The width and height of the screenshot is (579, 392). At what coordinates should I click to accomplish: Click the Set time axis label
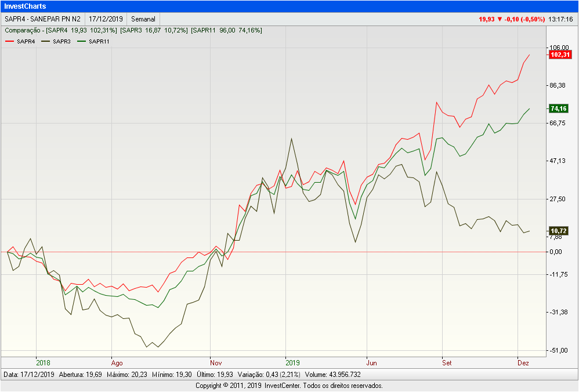click(447, 363)
